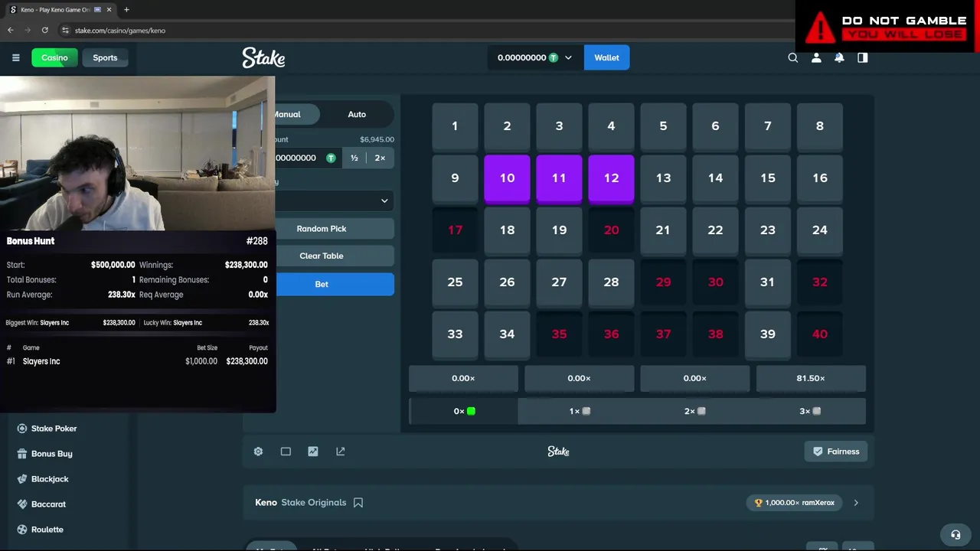Click the Wallet button
Viewport: 980px width, 551px height.
point(606,57)
